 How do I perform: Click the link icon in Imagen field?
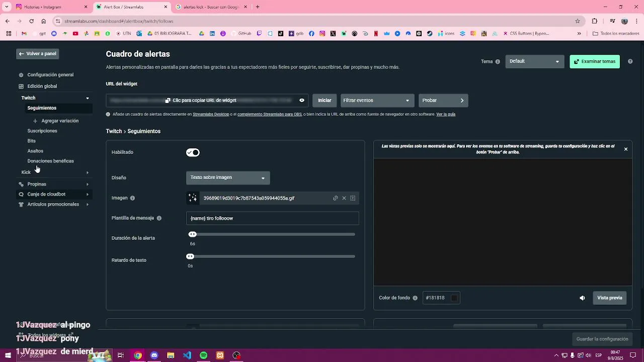point(335,198)
